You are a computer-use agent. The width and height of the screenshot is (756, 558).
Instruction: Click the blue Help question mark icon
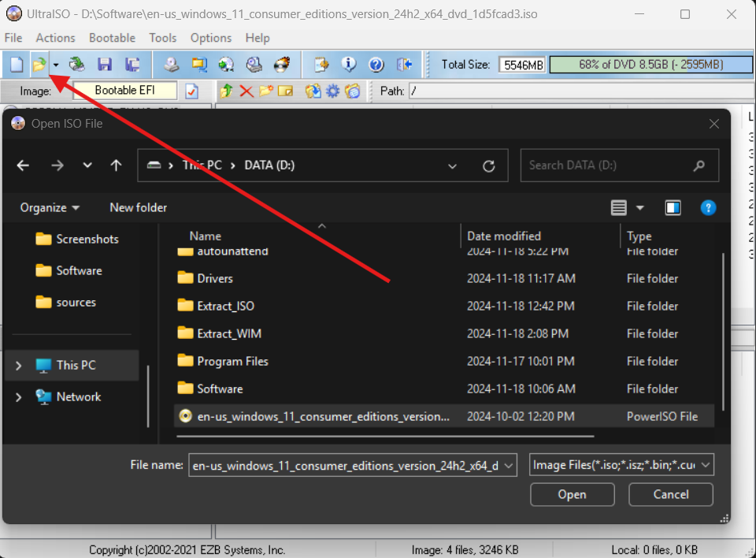click(376, 64)
